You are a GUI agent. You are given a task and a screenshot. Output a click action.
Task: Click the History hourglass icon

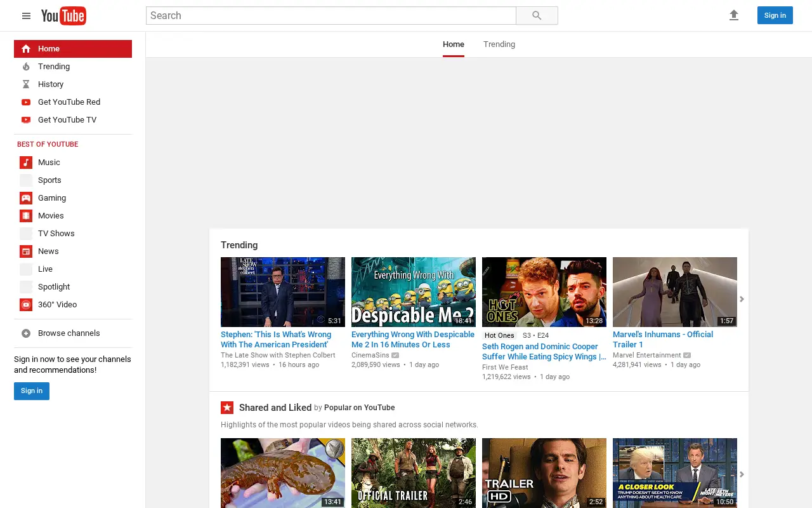pos(26,84)
